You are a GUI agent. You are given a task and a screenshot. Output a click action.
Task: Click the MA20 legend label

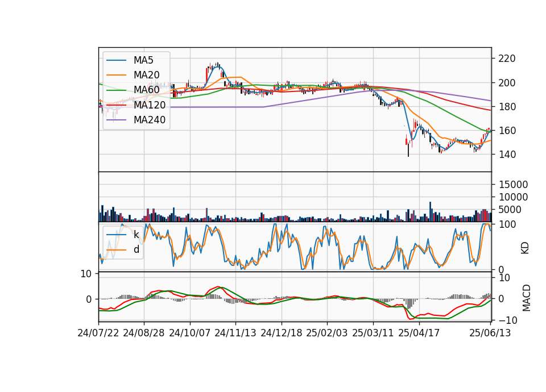tap(146, 75)
